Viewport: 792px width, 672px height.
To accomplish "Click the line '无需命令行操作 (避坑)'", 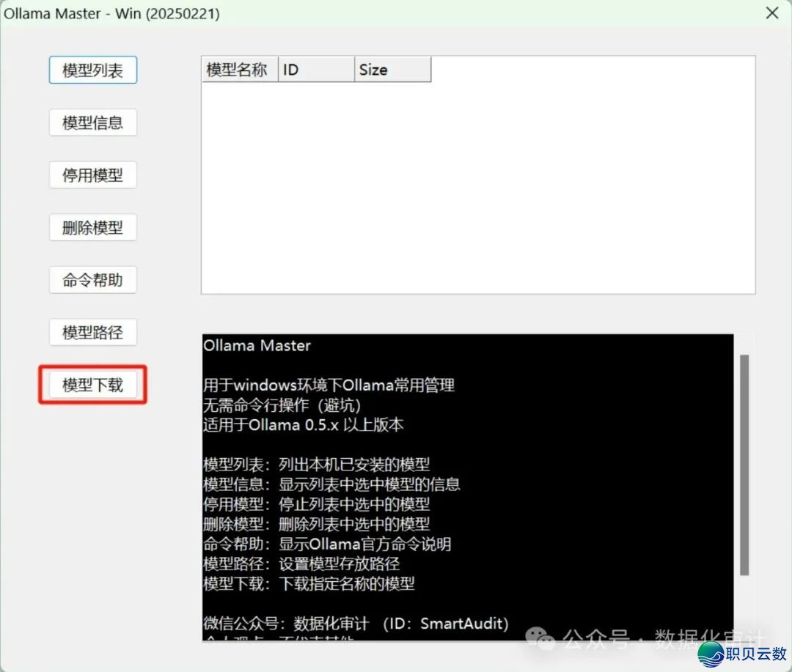I will [282, 405].
